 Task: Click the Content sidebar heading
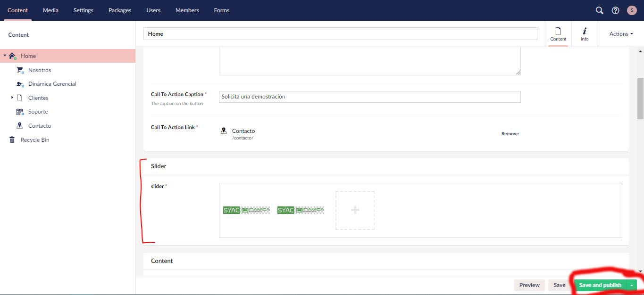(18, 35)
